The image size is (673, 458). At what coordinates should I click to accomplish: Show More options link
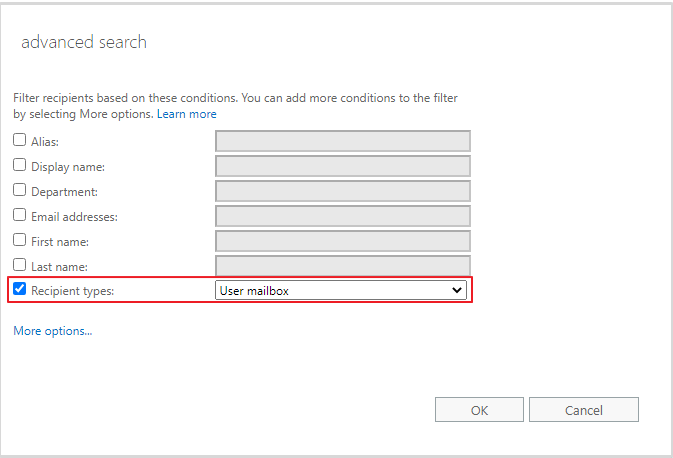coord(53,331)
